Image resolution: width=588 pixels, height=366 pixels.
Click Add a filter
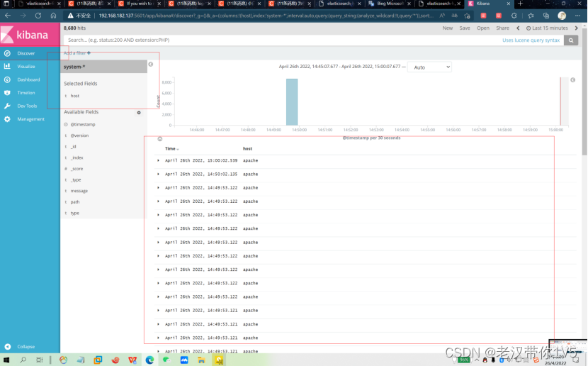pyautogui.click(x=77, y=53)
